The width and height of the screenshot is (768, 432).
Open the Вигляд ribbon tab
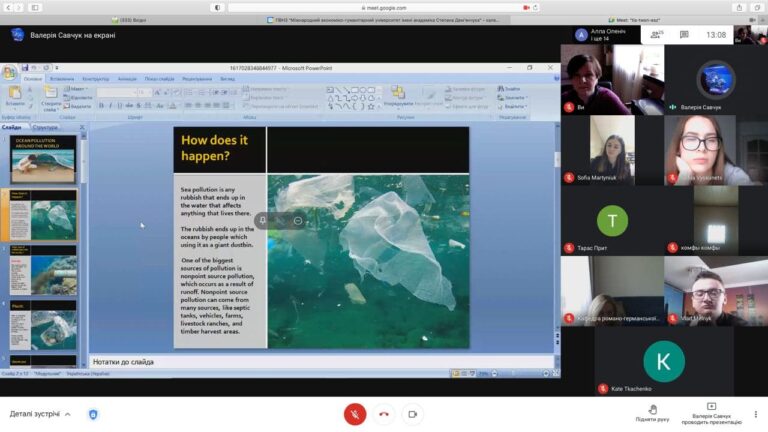point(227,79)
